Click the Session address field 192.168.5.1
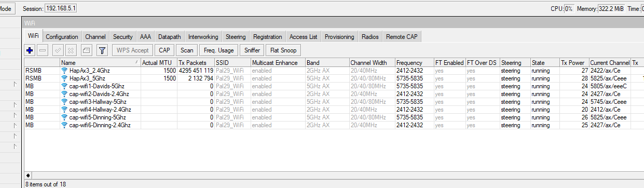644x188 pixels. pos(61,8)
